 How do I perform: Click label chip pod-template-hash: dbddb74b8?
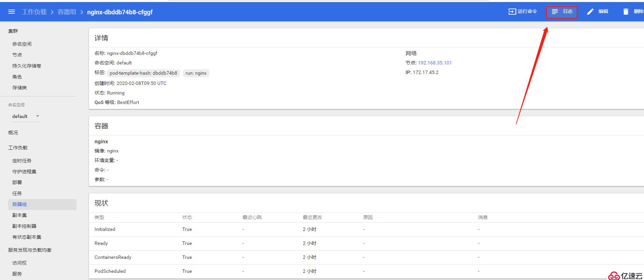pos(143,73)
